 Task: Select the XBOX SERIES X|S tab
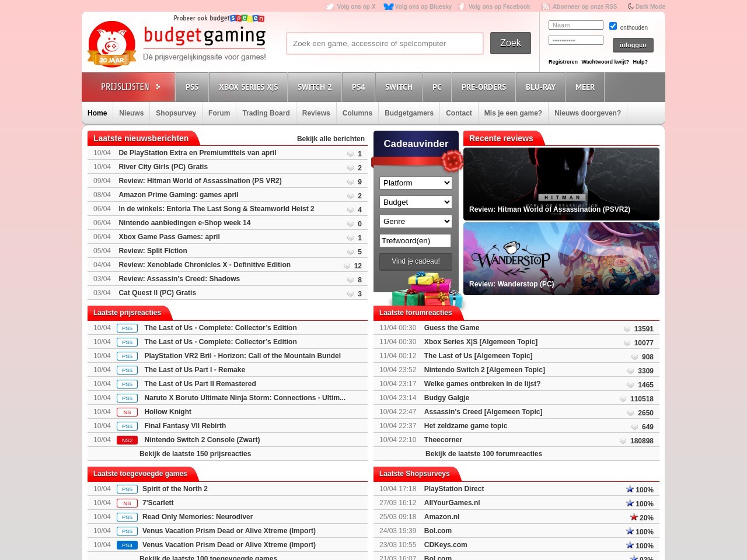pyautogui.click(x=248, y=87)
